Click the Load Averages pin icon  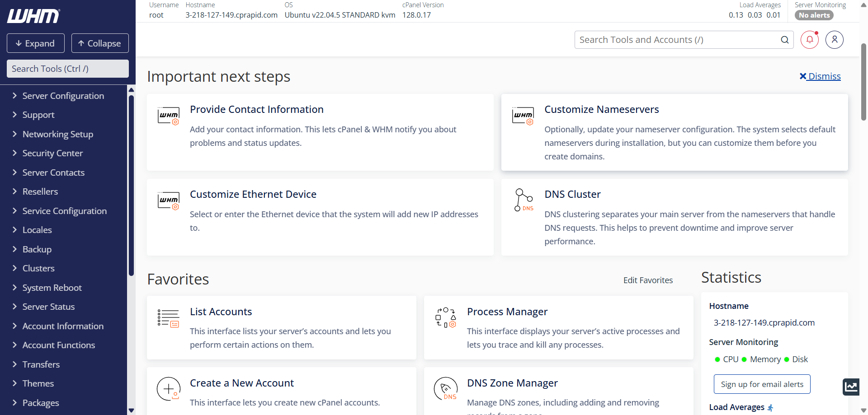click(x=770, y=407)
